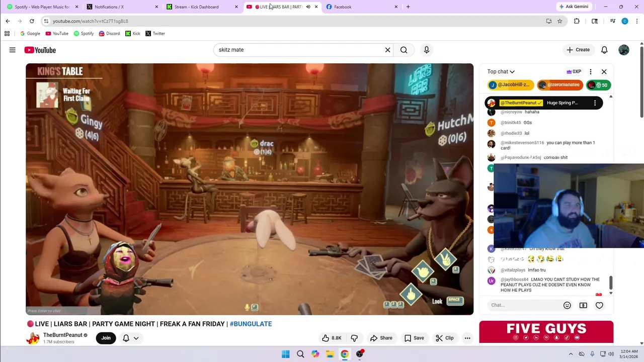Open the Spotify bookmark

point(84,34)
